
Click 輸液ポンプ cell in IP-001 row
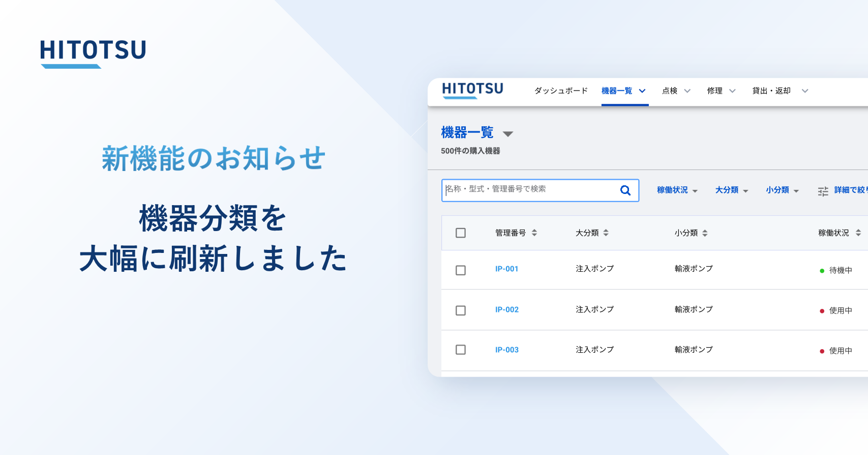[694, 268]
